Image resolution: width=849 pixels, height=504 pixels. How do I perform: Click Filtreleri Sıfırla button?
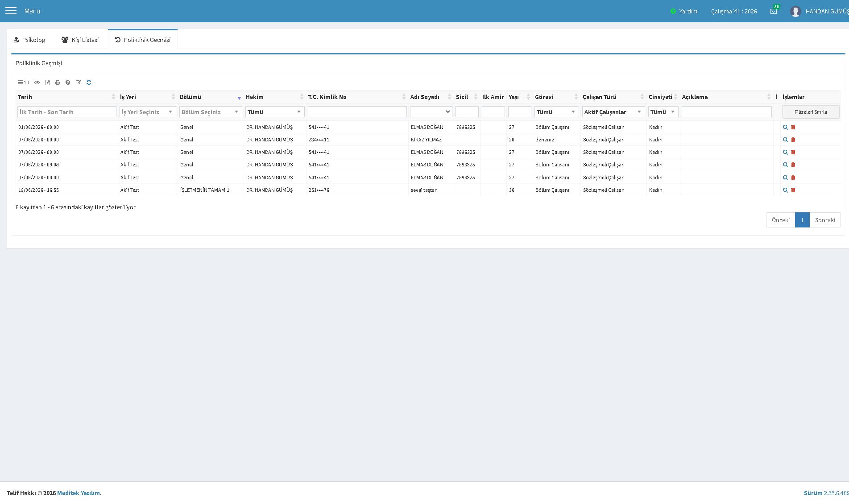coord(811,112)
